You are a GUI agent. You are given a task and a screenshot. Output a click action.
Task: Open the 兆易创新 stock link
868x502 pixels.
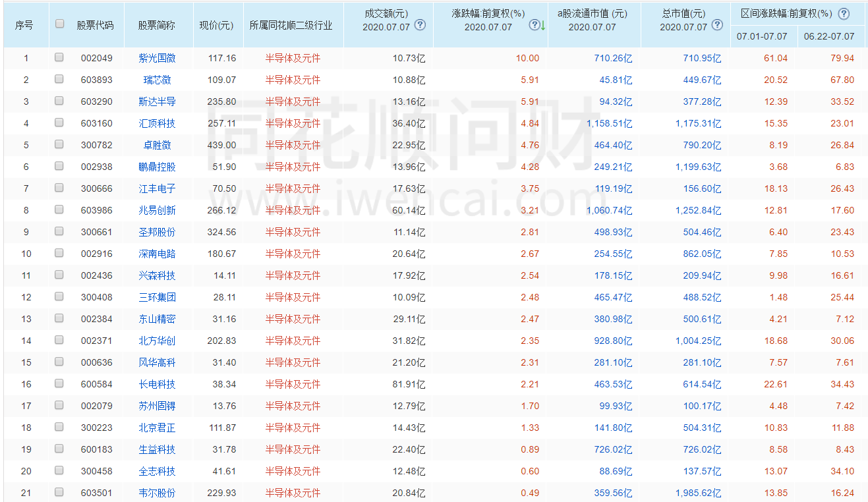158,210
